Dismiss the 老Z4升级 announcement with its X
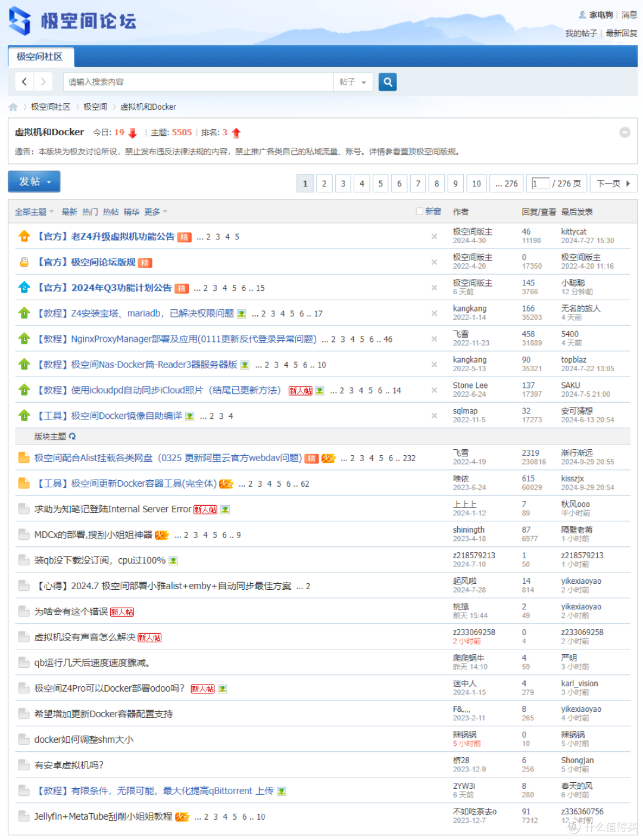 tap(434, 237)
